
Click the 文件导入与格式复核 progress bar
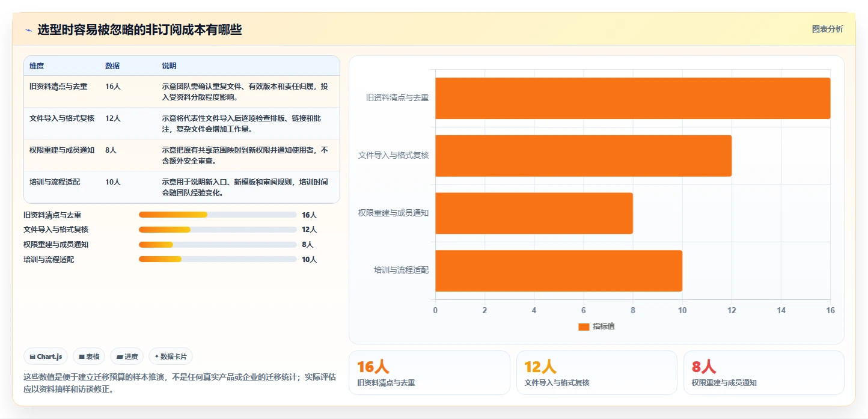[x=218, y=230]
